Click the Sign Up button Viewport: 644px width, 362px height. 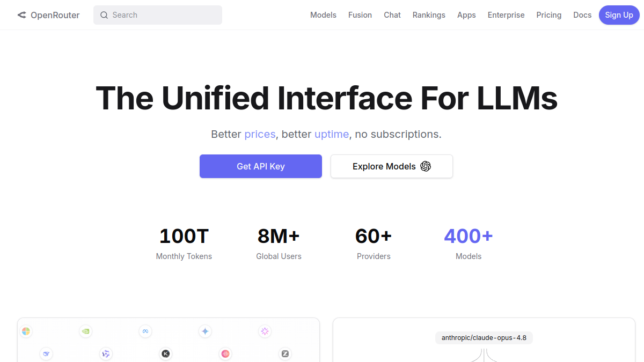click(619, 15)
